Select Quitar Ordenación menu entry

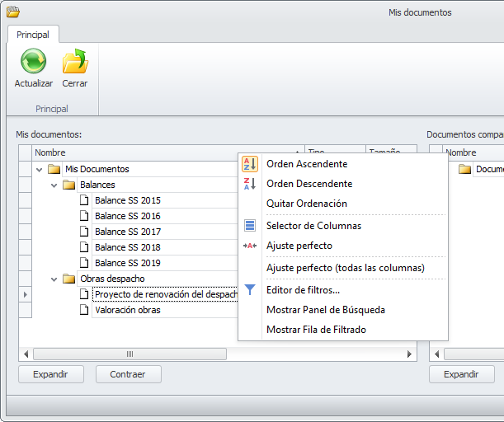coord(343,204)
